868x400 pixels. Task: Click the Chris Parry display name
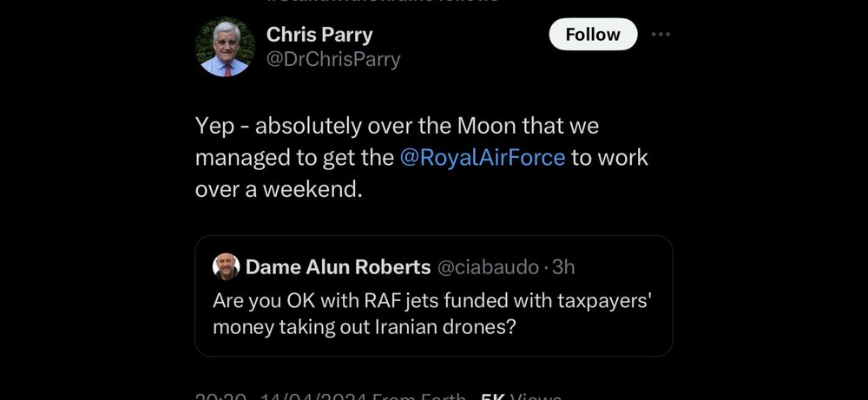coord(319,35)
